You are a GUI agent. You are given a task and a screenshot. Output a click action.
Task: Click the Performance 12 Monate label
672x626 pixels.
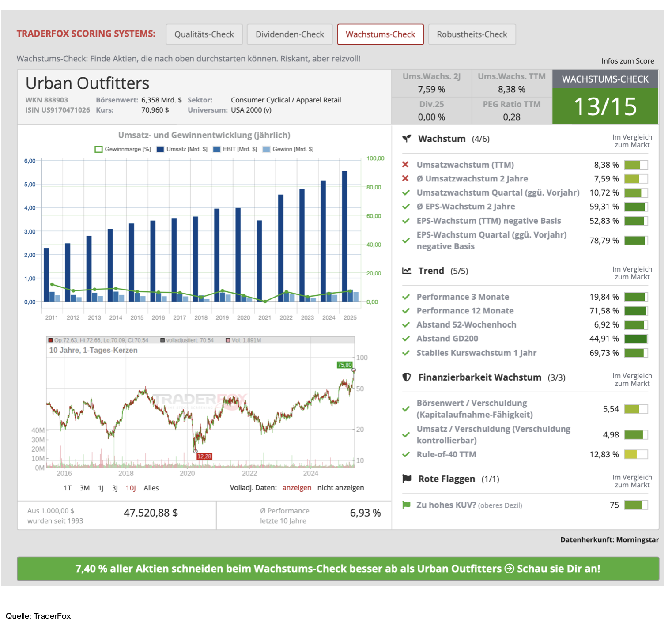pyautogui.click(x=465, y=311)
